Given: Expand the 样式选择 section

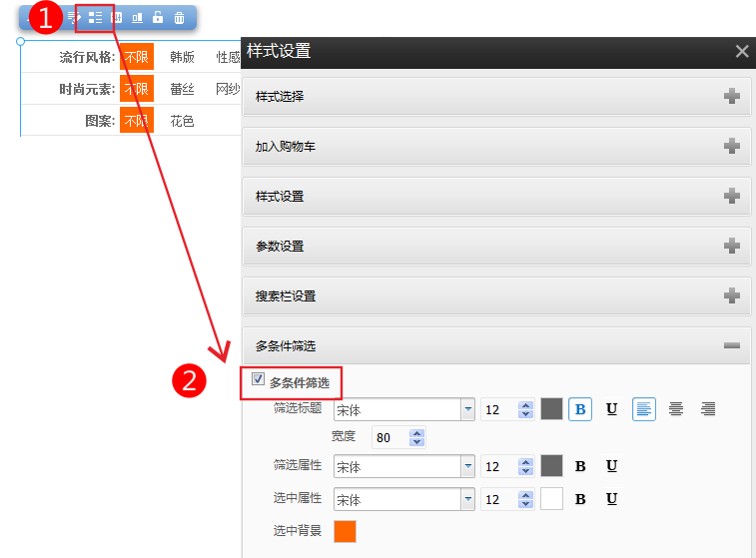Looking at the screenshot, I should [x=732, y=97].
